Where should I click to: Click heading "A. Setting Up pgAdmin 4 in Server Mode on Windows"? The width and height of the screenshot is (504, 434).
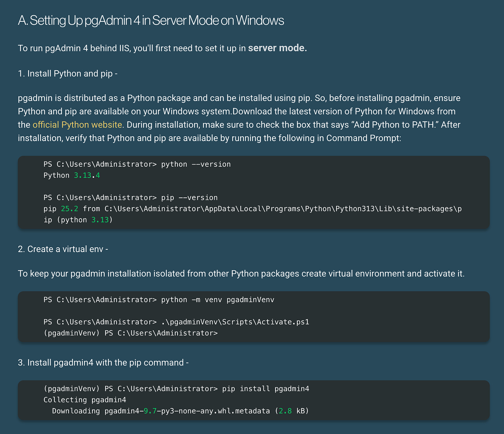tap(151, 21)
